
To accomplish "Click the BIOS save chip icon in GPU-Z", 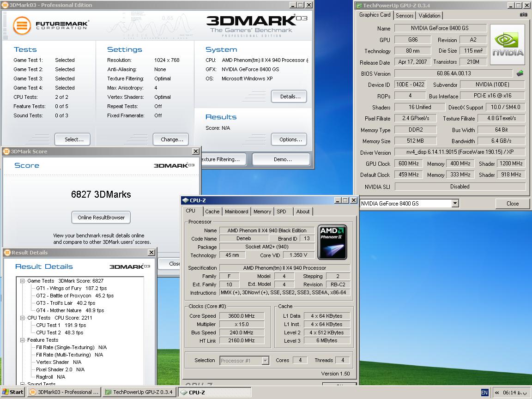I will click(520, 73).
